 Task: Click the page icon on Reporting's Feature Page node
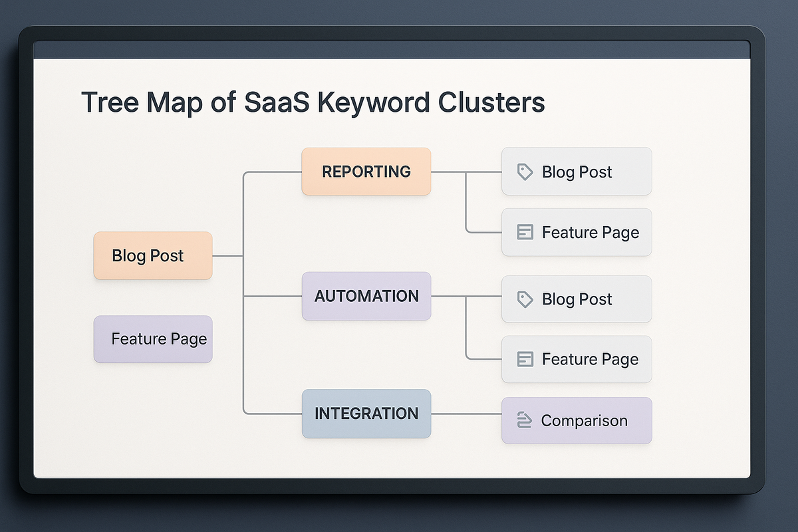(525, 232)
